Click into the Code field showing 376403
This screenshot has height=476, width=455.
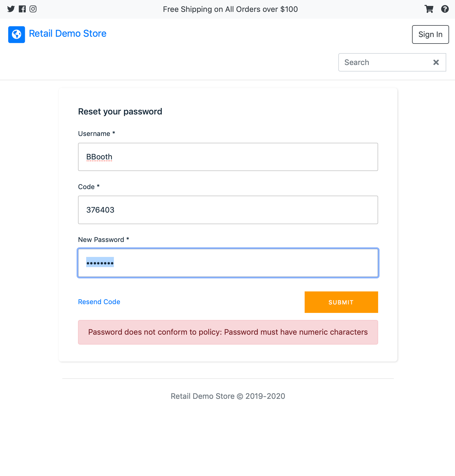[x=228, y=210]
